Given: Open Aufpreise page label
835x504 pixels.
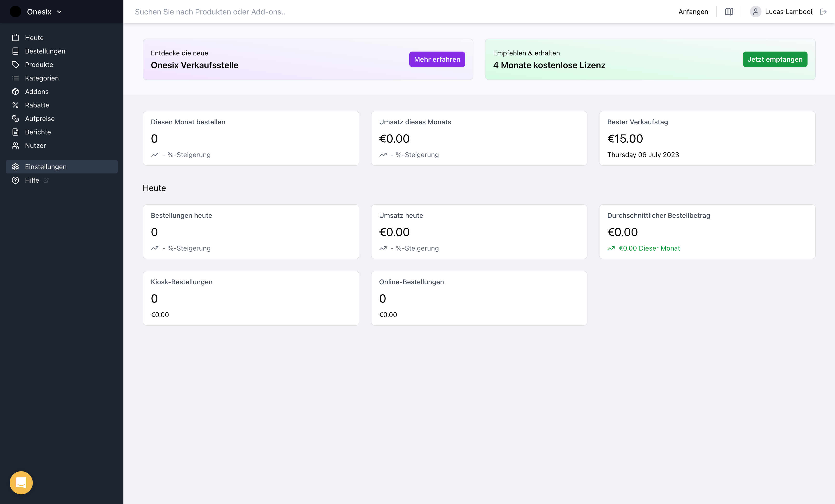Looking at the screenshot, I should pos(40,119).
